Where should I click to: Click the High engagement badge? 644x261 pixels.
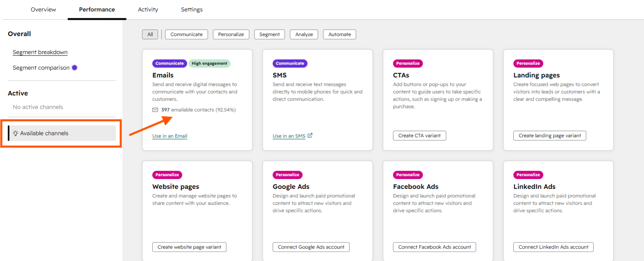(x=209, y=64)
